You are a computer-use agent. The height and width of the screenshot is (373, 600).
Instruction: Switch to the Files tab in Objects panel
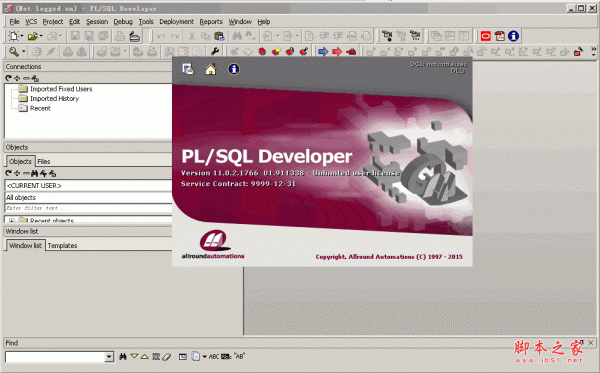[44, 161]
